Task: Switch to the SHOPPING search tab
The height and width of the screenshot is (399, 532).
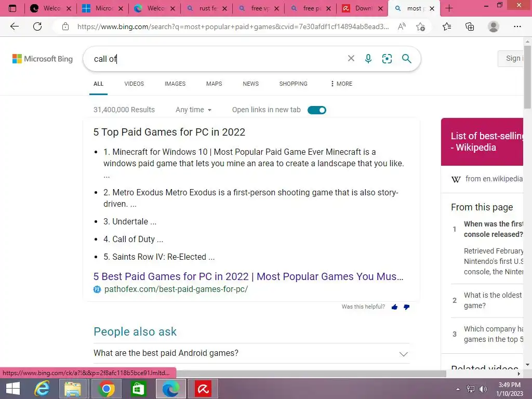Action: coord(293,84)
